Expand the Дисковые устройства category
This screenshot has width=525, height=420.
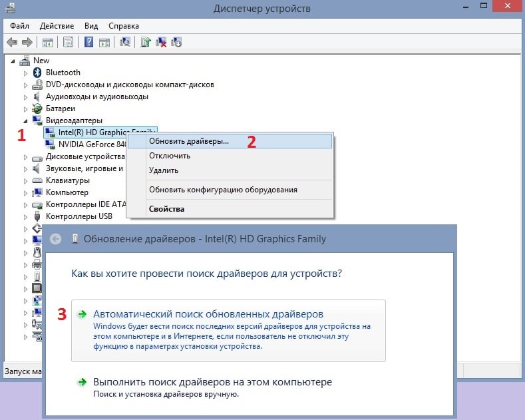25,157
